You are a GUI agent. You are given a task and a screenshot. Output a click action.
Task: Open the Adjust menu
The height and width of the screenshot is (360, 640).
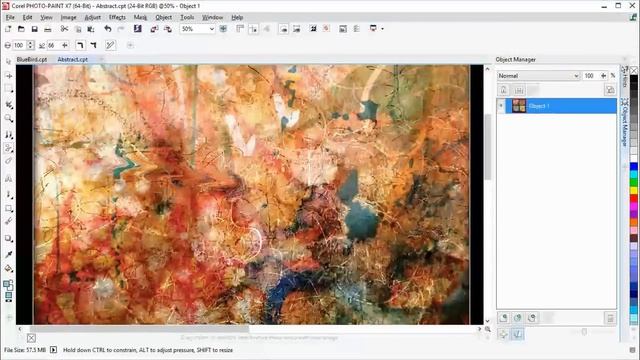coord(93,18)
